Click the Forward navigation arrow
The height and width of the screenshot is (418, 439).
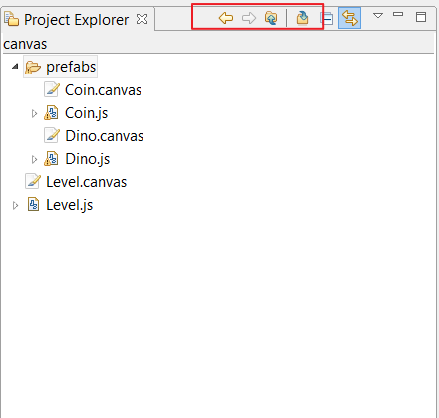coord(249,18)
